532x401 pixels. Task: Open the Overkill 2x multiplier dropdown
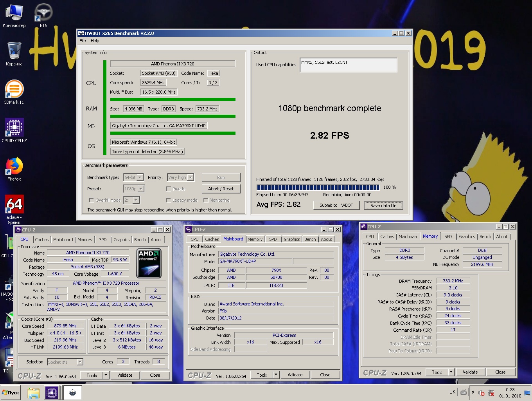(132, 200)
